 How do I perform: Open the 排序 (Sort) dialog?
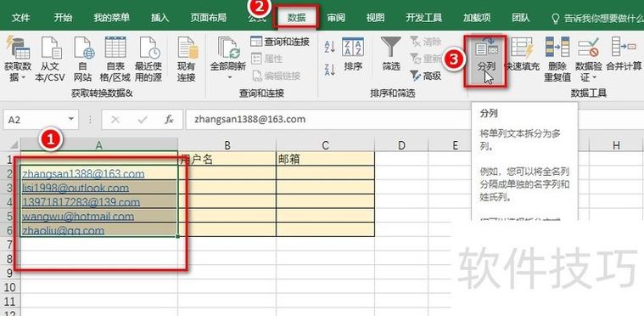[x=353, y=54]
